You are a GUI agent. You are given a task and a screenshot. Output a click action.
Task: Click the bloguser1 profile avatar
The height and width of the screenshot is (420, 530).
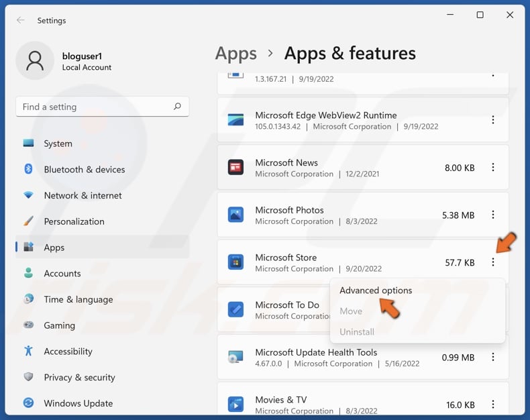35,61
